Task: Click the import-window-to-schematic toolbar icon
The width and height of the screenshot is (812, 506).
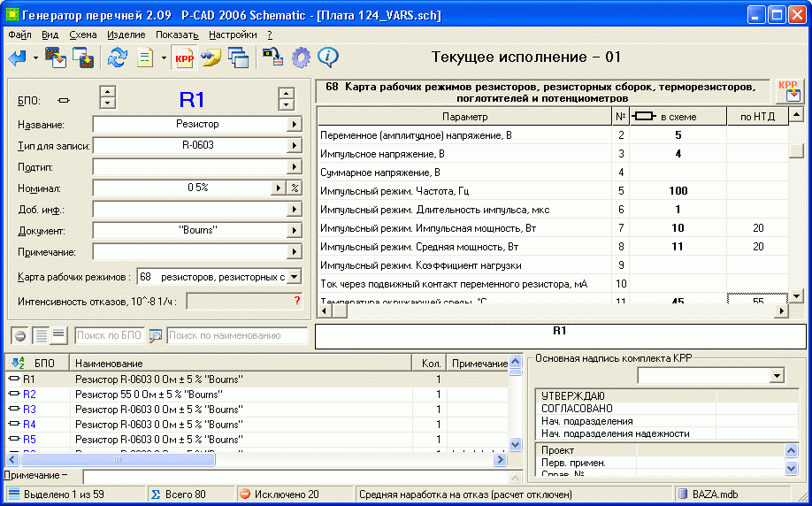Action: tap(83, 58)
